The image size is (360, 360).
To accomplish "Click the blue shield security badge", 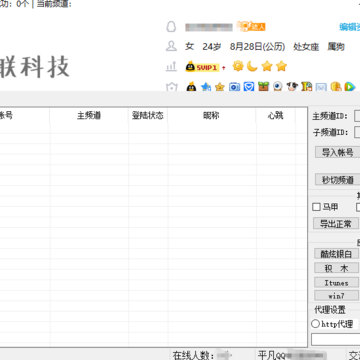I will pos(249,87).
